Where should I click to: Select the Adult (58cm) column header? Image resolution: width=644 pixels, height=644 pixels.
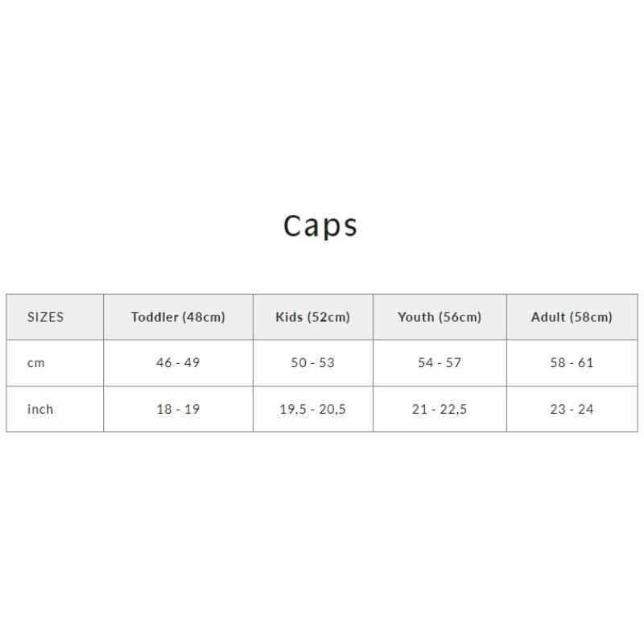[x=572, y=317]
